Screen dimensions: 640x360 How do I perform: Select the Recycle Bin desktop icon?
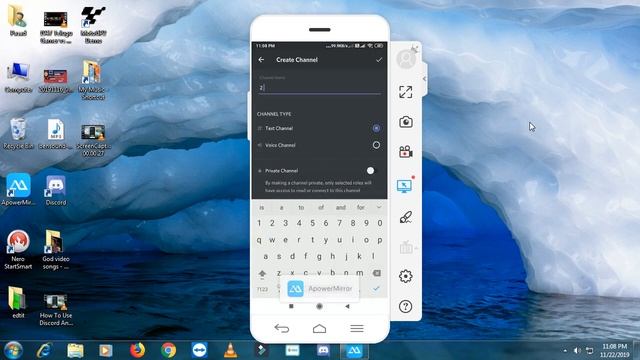coord(18,134)
